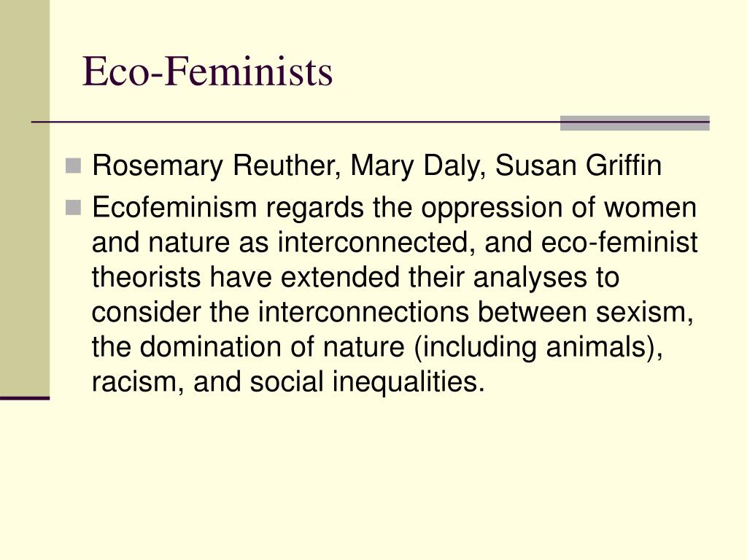Click the gray accent bar beside title line
The width and height of the screenshot is (747, 560).
coord(635,122)
